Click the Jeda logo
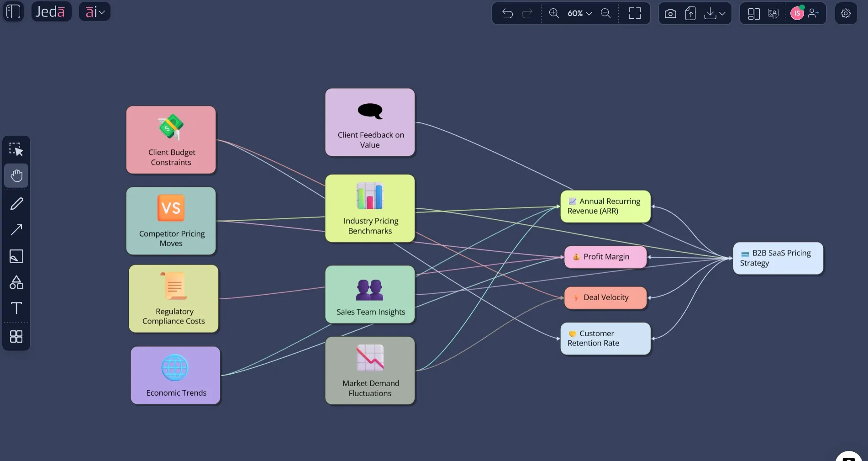The height and width of the screenshot is (461, 868). pyautogui.click(x=51, y=11)
